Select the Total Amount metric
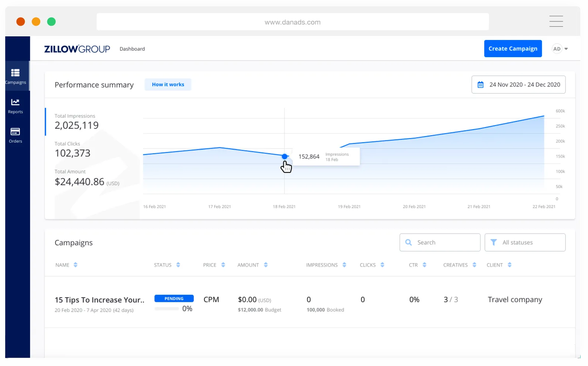Screen dimensions: 588x366 [x=87, y=178]
